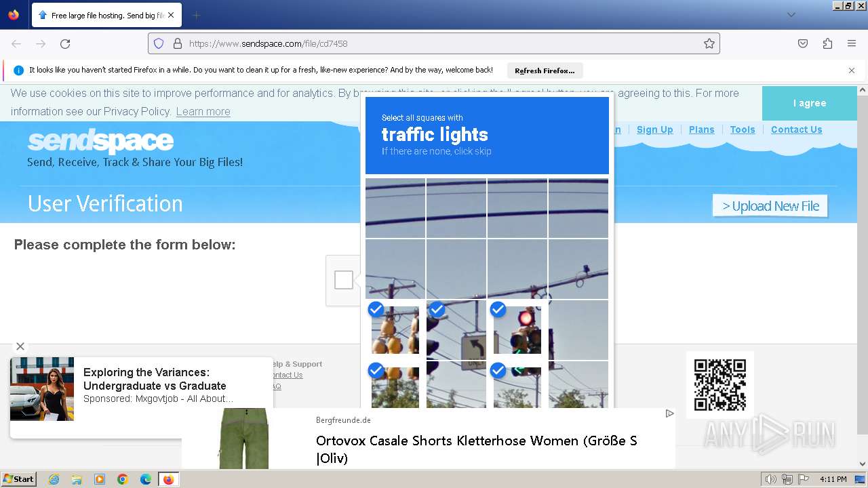The height and width of the screenshot is (488, 868).
Task: Show the clock reading 4:11 PM
Action: click(x=833, y=479)
